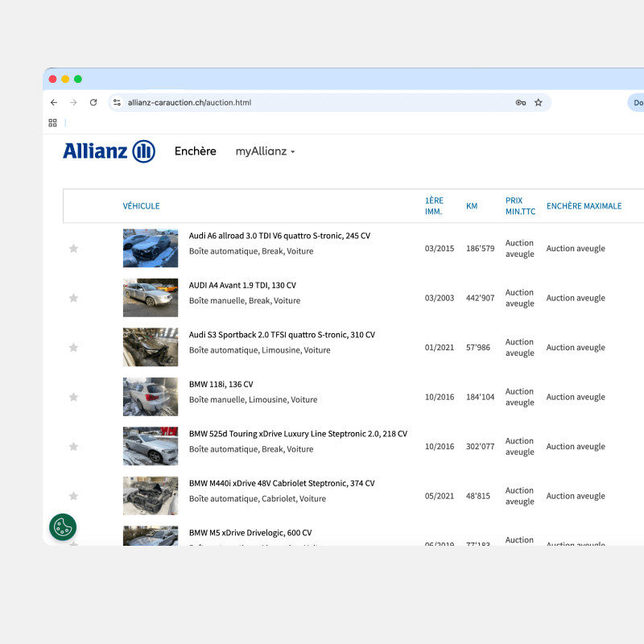Image resolution: width=644 pixels, height=644 pixels.
Task: Click the 57'986 km value
Action: point(478,348)
